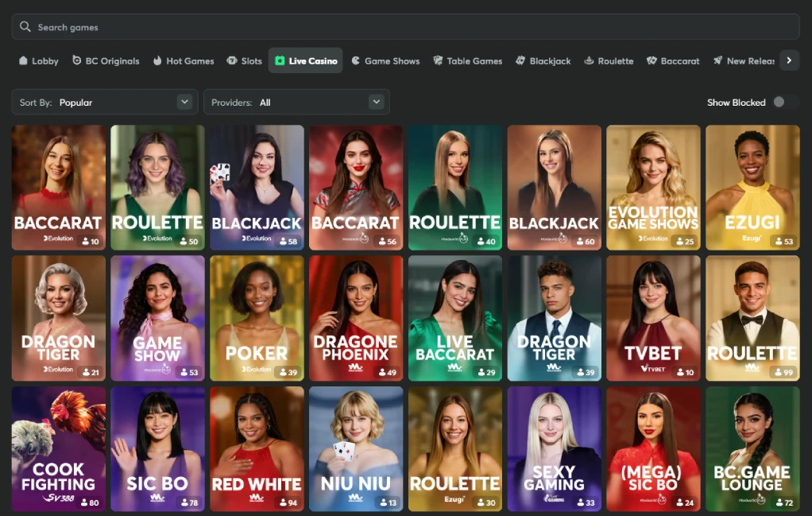
Task: Open the Pragmatic Baccarat card with 56 players
Action: point(356,188)
